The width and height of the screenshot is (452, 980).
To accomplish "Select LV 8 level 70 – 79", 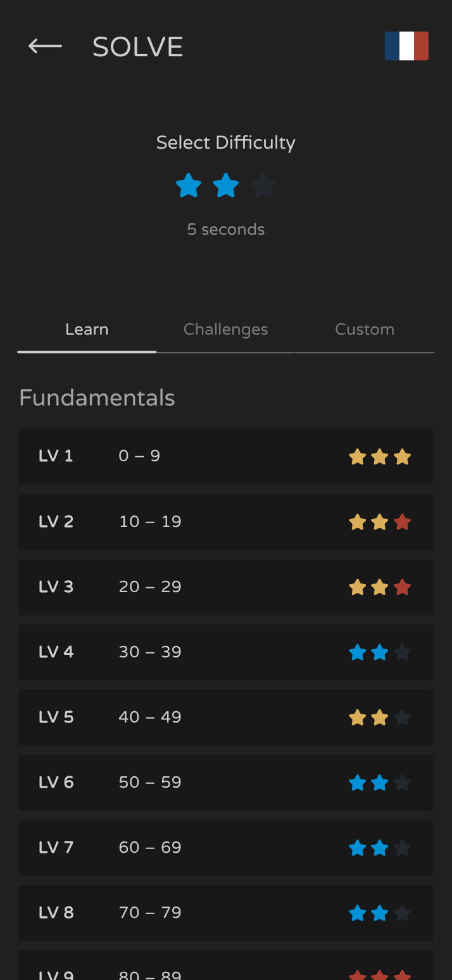I will click(226, 913).
